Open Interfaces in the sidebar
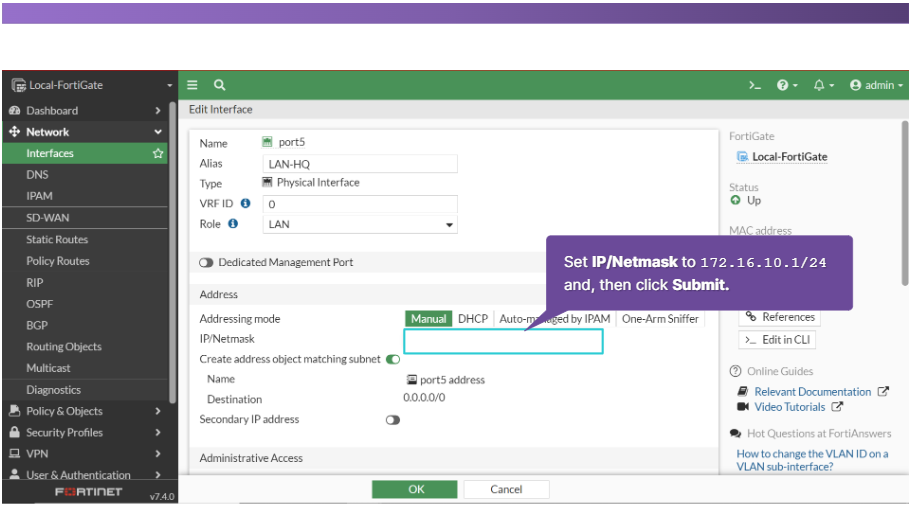The image size is (914, 522). pos(85,153)
